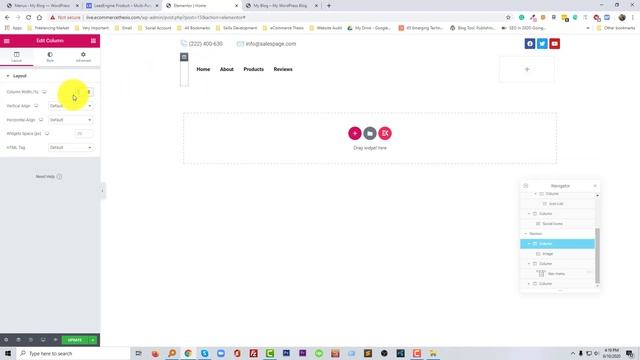The image size is (640, 360).
Task: Switch to the Advanced tab
Action: (x=83, y=57)
